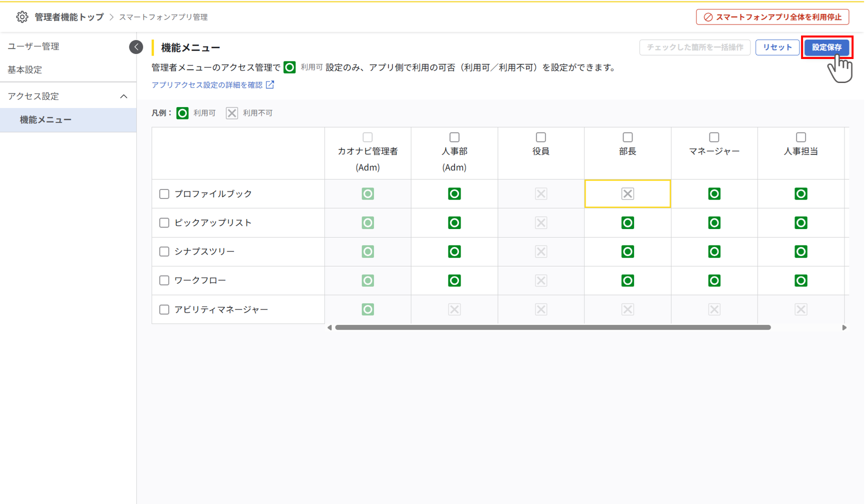Image resolution: width=867 pixels, height=504 pixels.
Task: Collapse the アクセス設定 section chevron
Action: click(x=124, y=95)
